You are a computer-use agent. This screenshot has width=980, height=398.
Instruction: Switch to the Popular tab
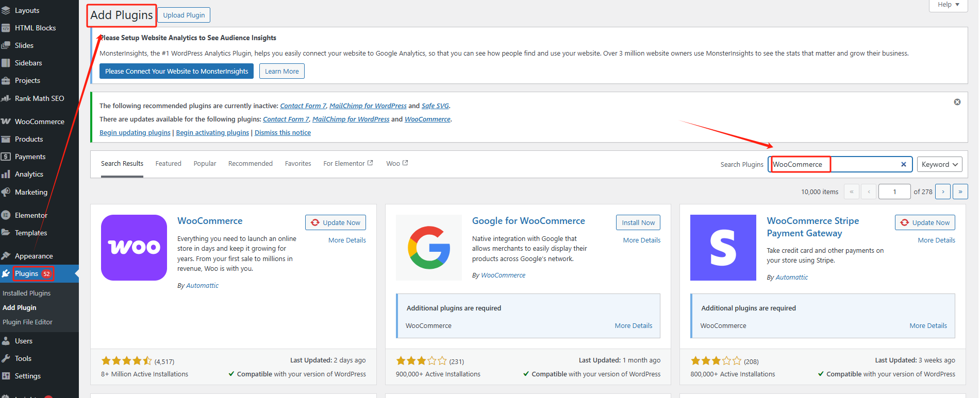(205, 163)
